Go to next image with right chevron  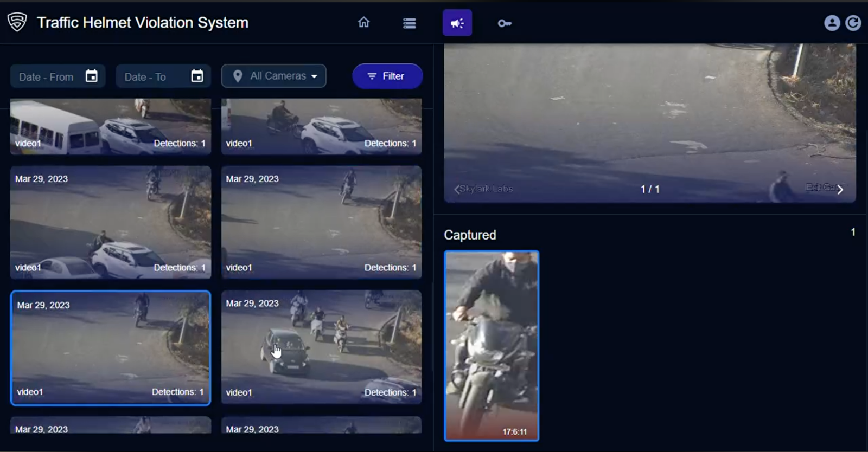pyautogui.click(x=840, y=189)
